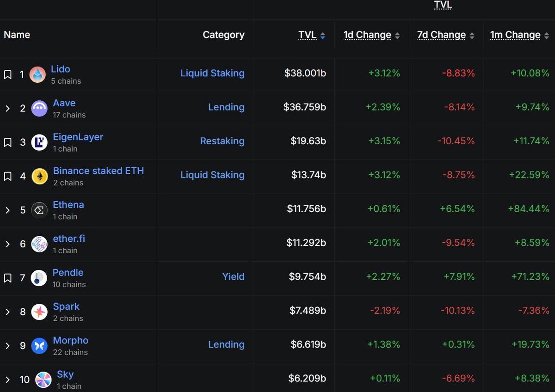Click Binance 1m change +22.59%
Viewport: 555px width, 392px height.
(529, 175)
